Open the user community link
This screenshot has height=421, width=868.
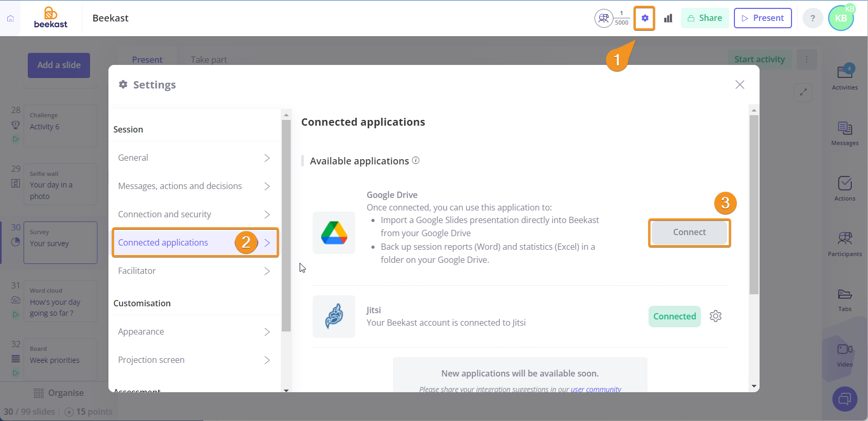coord(596,389)
